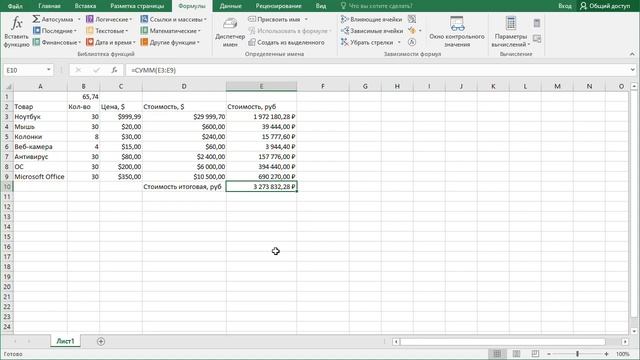The height and width of the screenshot is (360, 640).
Task: Open the Name Box dropdown arrow
Action: pyautogui.click(x=49, y=70)
